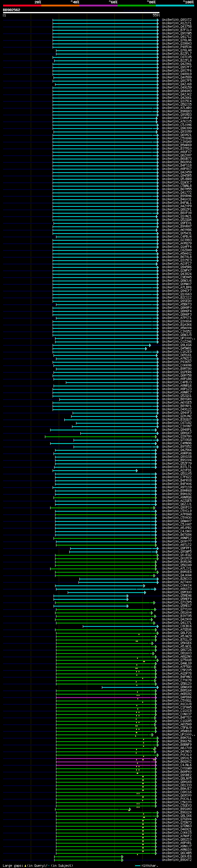This screenshot has width=197, height=868.
Task: Select label UniRef100_P0C0L0
Action: click(177, 755)
